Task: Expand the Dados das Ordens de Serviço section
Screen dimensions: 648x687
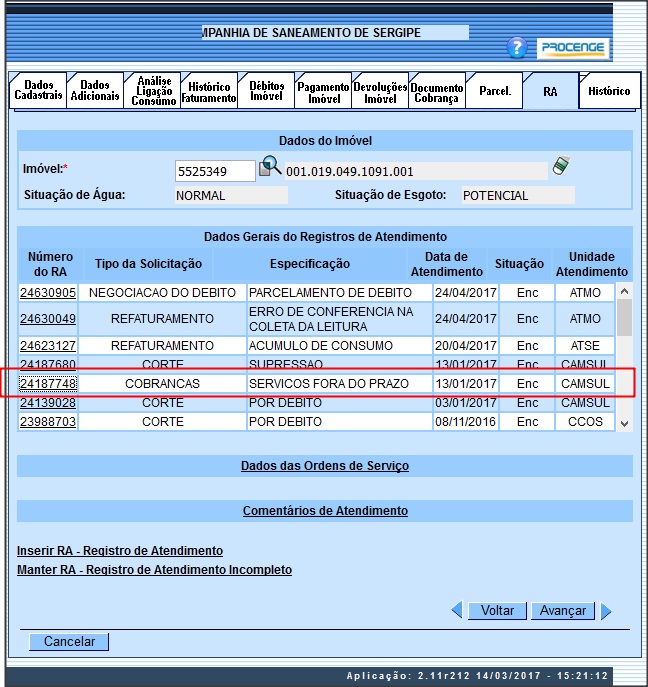Action: click(x=324, y=466)
